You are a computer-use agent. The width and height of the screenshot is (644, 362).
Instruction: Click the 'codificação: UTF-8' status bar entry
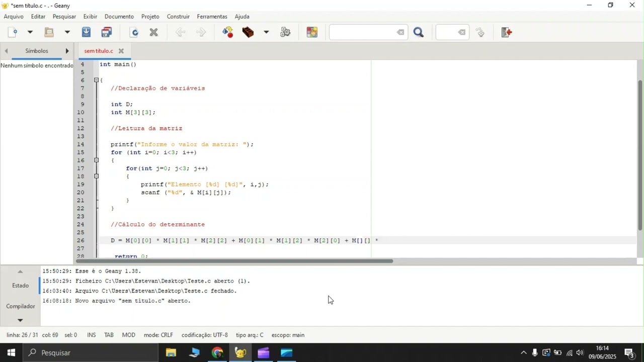pos(204,335)
